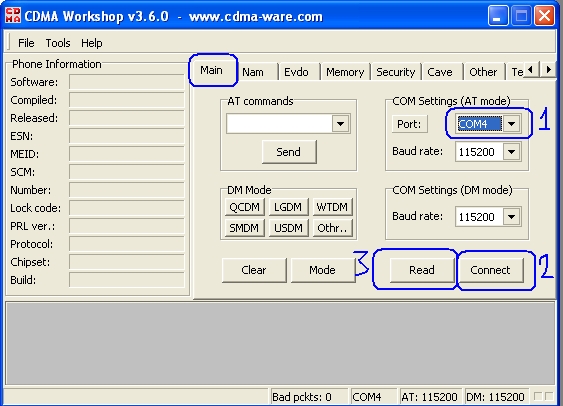This screenshot has height=406, width=563.
Task: Select QCDM mode button
Action: (245, 207)
